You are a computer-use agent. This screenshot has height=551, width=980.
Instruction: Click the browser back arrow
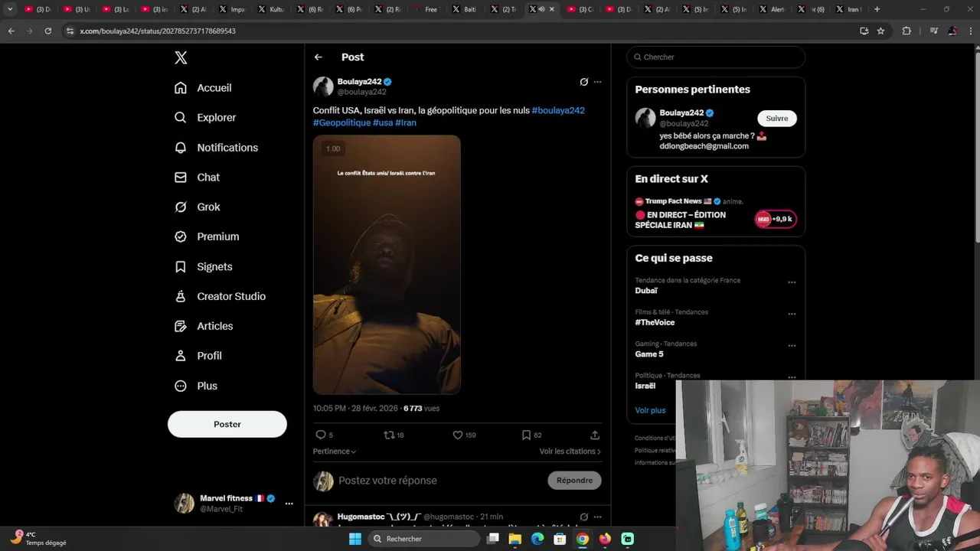click(11, 31)
